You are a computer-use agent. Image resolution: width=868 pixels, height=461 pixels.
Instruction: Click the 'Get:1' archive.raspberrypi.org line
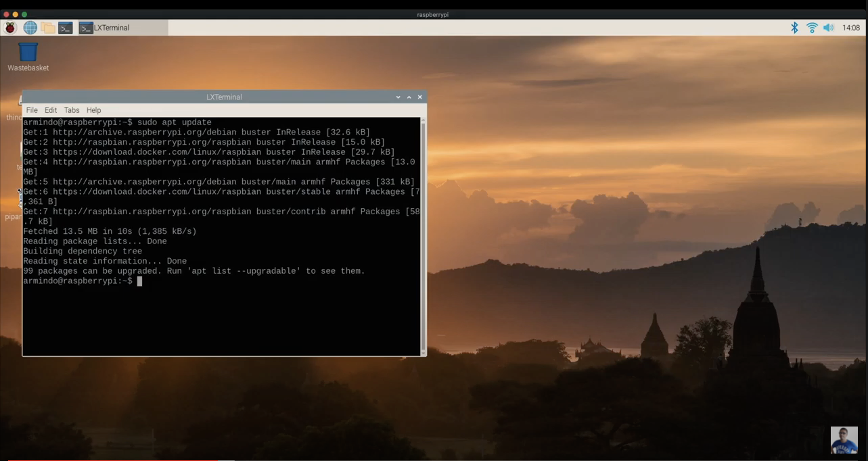click(196, 132)
